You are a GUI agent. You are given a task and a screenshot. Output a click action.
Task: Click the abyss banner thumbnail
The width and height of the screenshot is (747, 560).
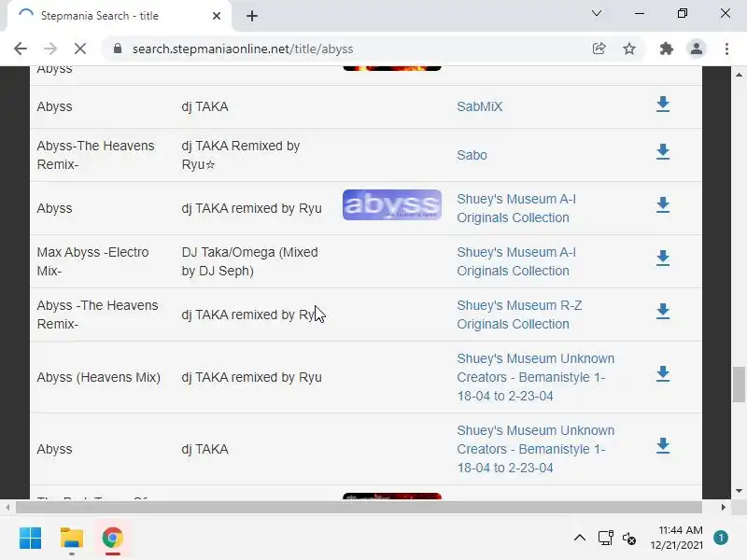coord(391,204)
